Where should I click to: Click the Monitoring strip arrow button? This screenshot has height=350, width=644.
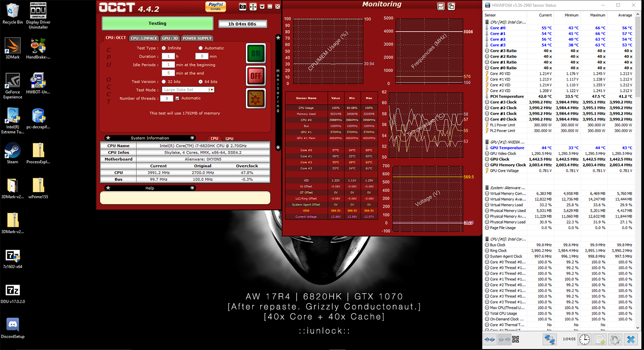278,147
